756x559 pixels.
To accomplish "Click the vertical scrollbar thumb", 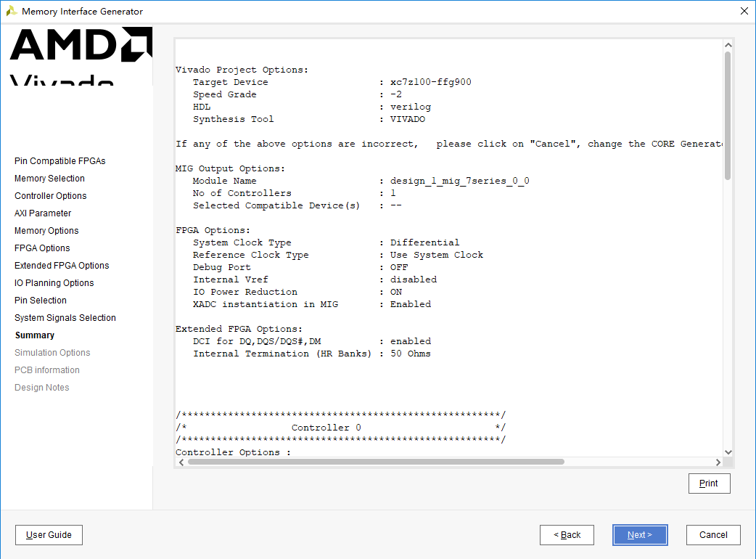I will point(728,115).
